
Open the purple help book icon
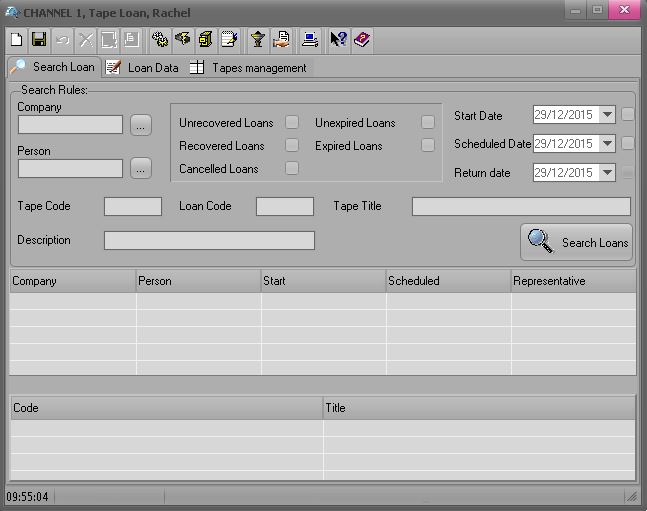pos(362,40)
